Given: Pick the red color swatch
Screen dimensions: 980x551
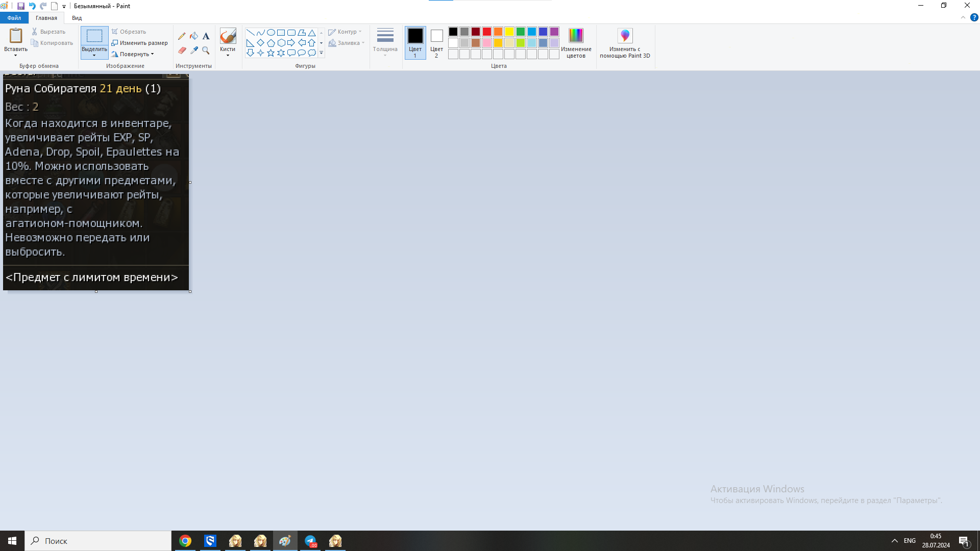Looking at the screenshot, I should tap(487, 32).
